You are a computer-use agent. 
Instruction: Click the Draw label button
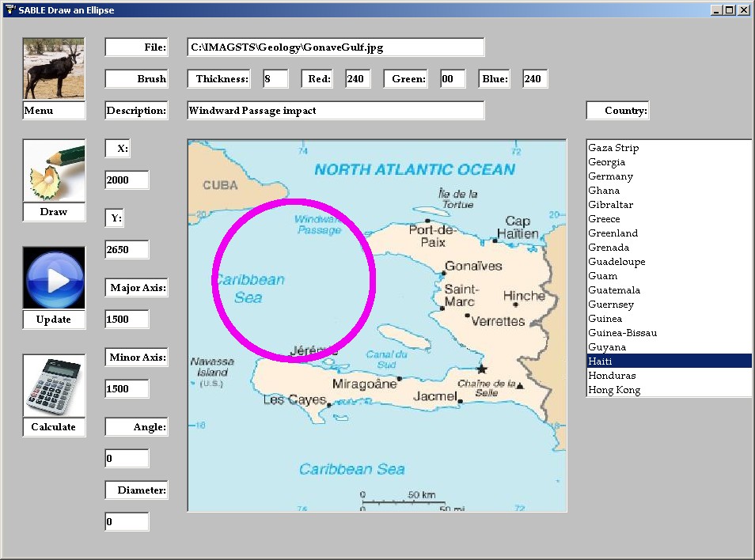tap(54, 212)
